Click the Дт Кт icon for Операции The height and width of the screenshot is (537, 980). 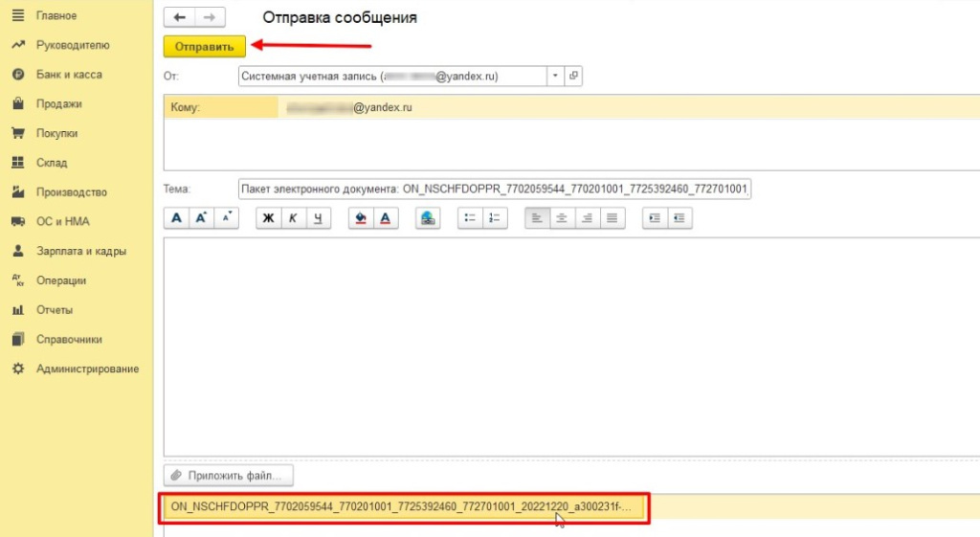(18, 280)
